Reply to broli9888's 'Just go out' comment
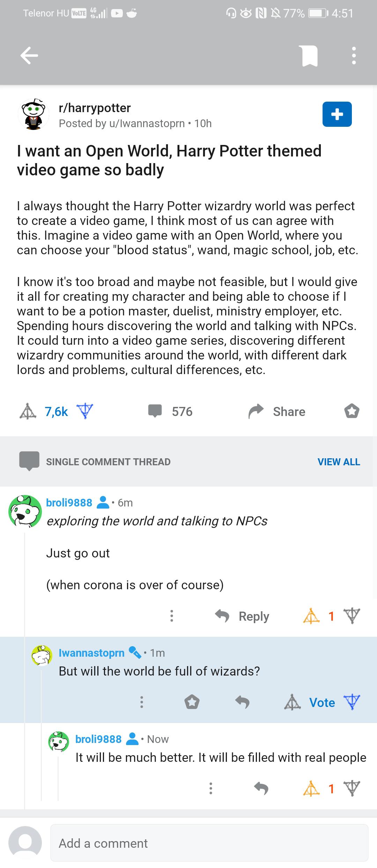377x868 pixels. click(x=242, y=616)
